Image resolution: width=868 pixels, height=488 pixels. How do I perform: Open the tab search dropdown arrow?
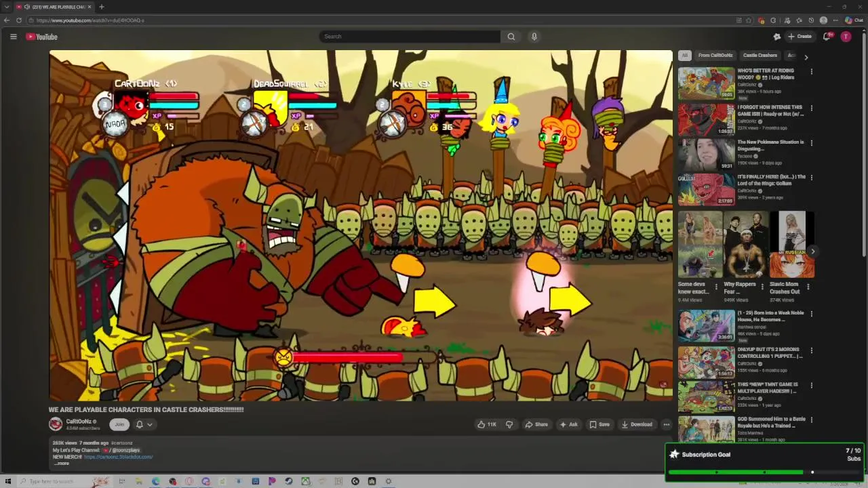[x=6, y=7]
